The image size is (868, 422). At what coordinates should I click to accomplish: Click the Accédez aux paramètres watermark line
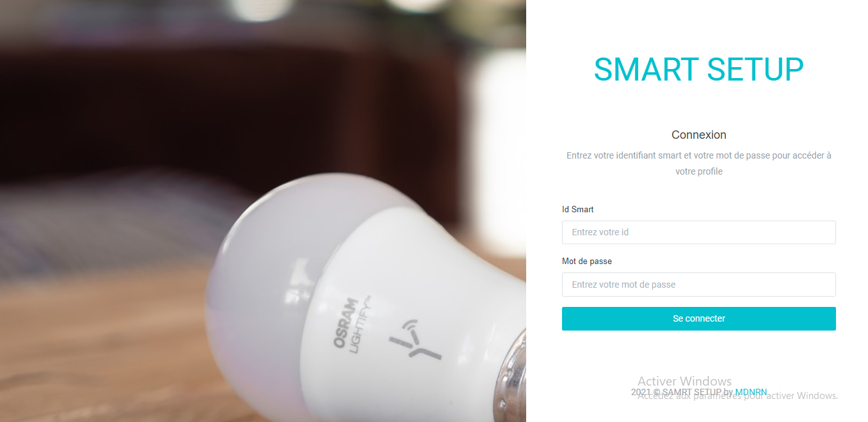[737, 396]
